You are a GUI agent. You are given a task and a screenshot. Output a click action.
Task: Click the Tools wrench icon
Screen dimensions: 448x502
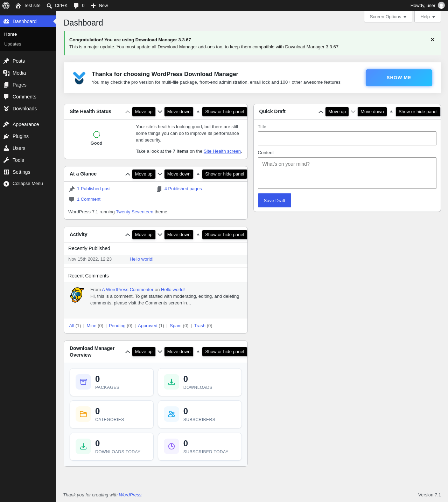click(6, 160)
